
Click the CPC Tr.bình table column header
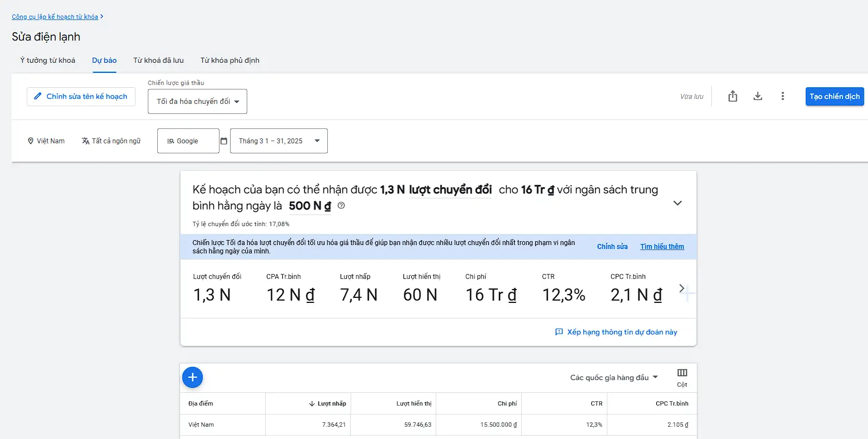(x=672, y=404)
